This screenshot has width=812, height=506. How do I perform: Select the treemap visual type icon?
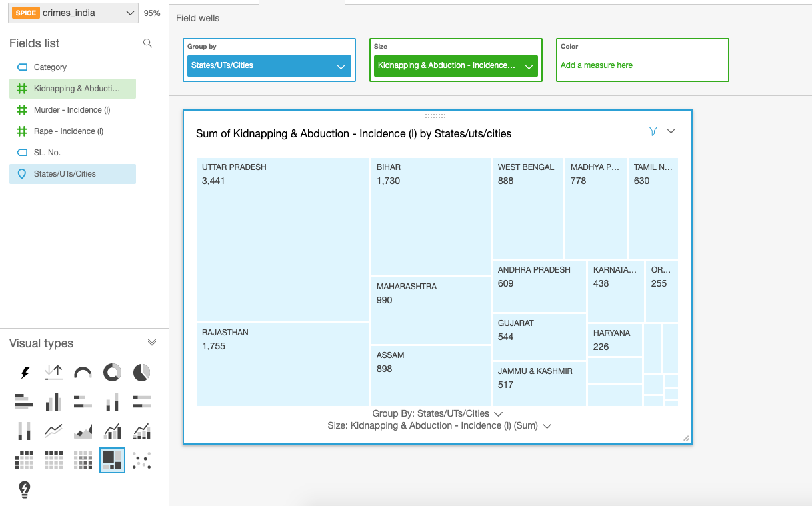(x=112, y=461)
